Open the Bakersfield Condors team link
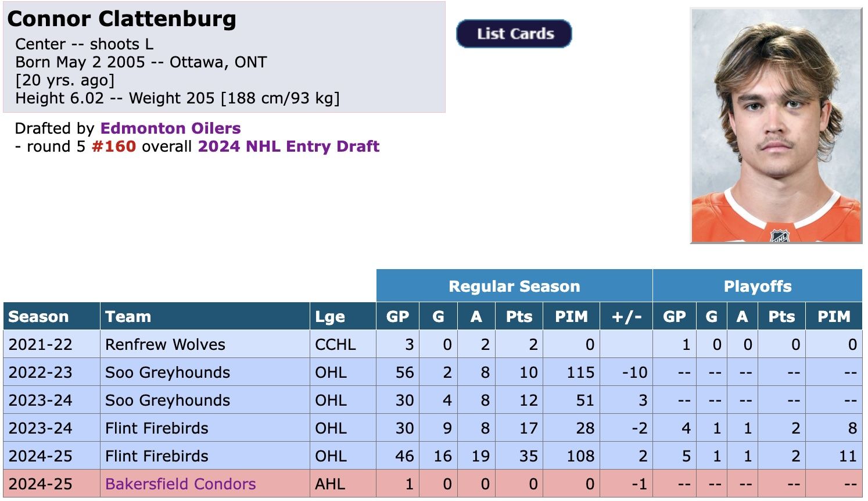This screenshot has height=501, width=868. coord(180,484)
